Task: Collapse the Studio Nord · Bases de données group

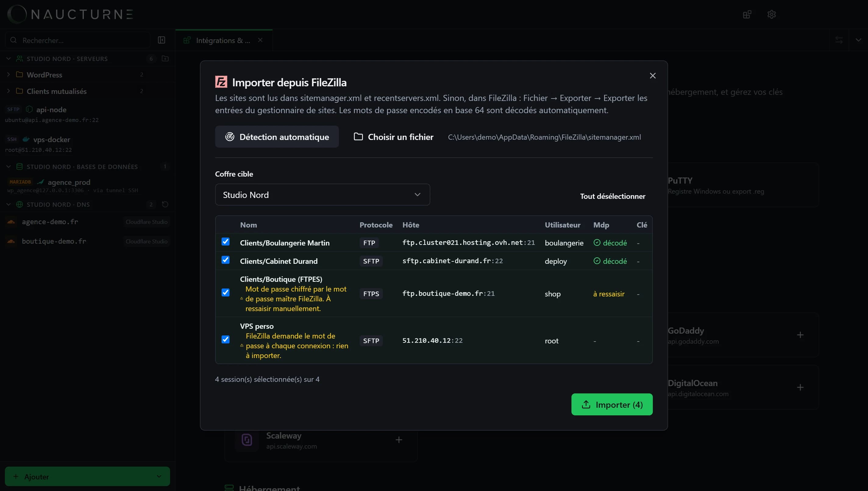Action: point(9,167)
